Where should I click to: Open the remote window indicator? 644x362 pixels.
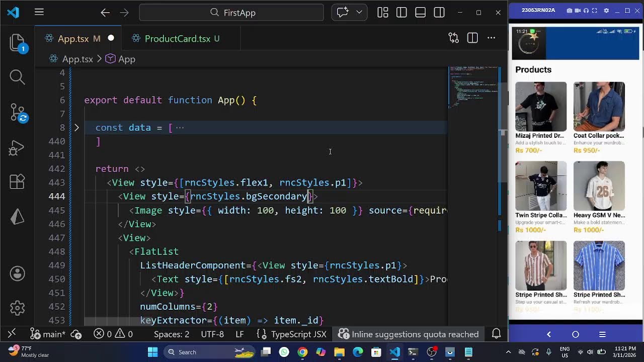(x=12, y=334)
